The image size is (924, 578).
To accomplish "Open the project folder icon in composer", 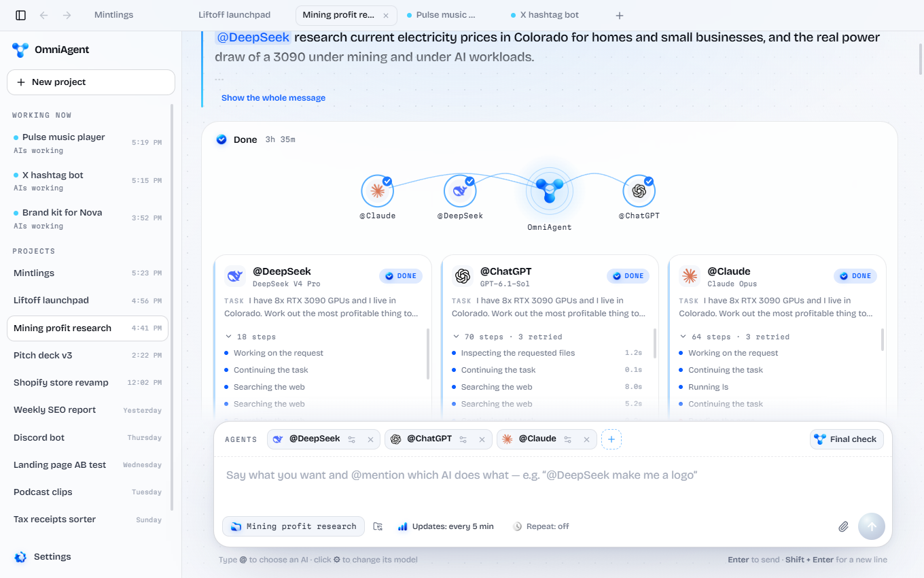I will (378, 526).
